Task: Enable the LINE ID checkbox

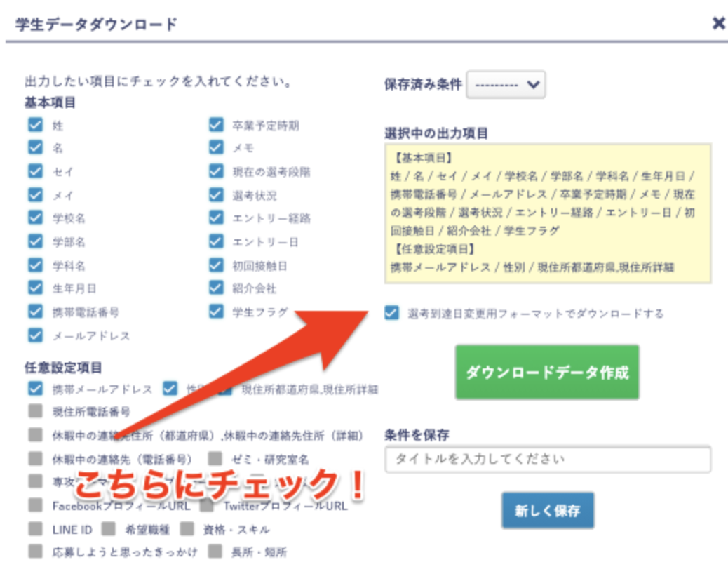Action: (35, 528)
